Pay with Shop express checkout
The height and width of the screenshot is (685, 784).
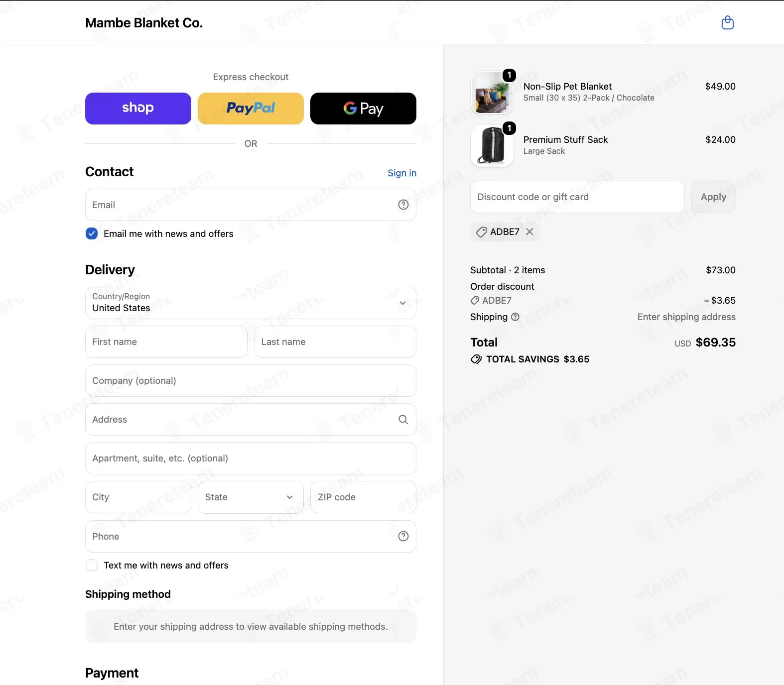click(138, 109)
